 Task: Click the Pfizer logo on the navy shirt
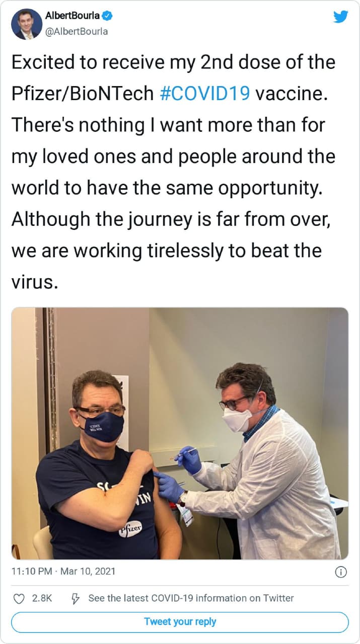pos(131,526)
